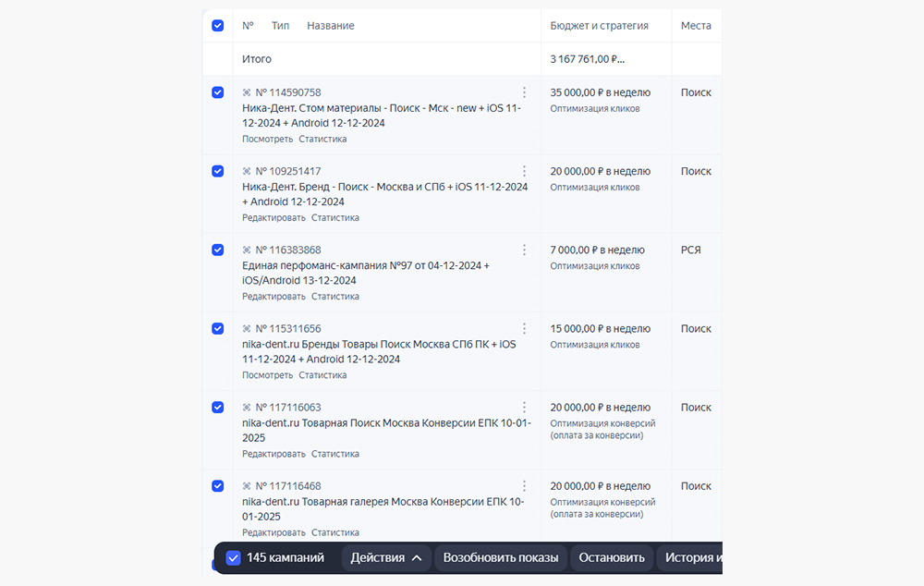Click campaign type icon beside № 109251417

(247, 171)
